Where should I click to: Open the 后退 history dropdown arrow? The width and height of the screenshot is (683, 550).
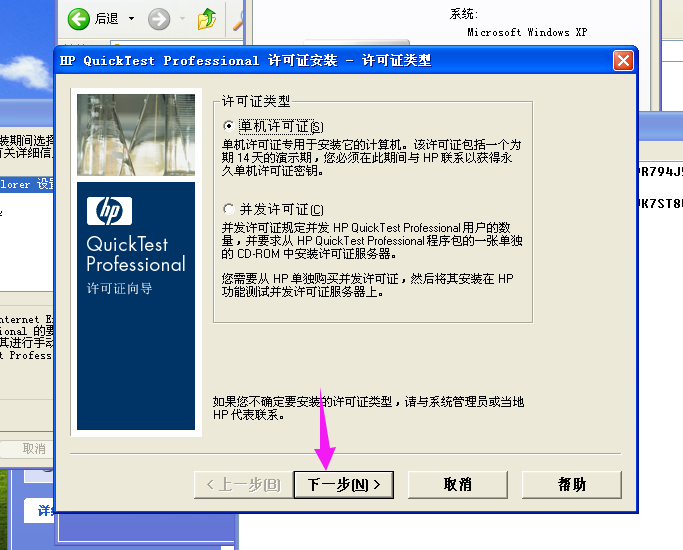(131, 19)
